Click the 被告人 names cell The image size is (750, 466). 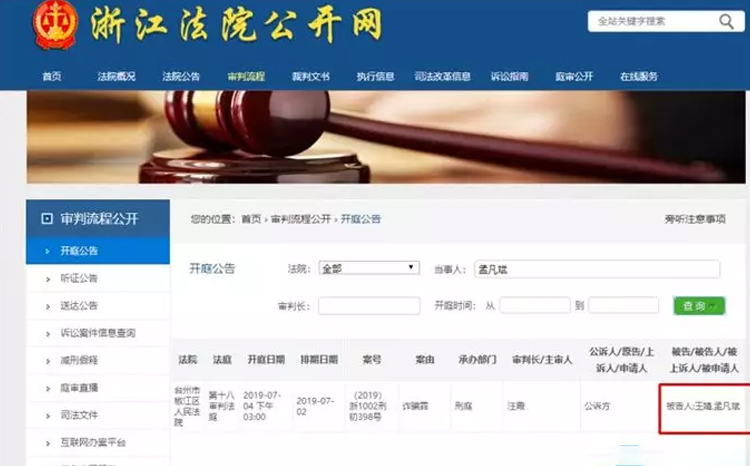pyautogui.click(x=703, y=406)
